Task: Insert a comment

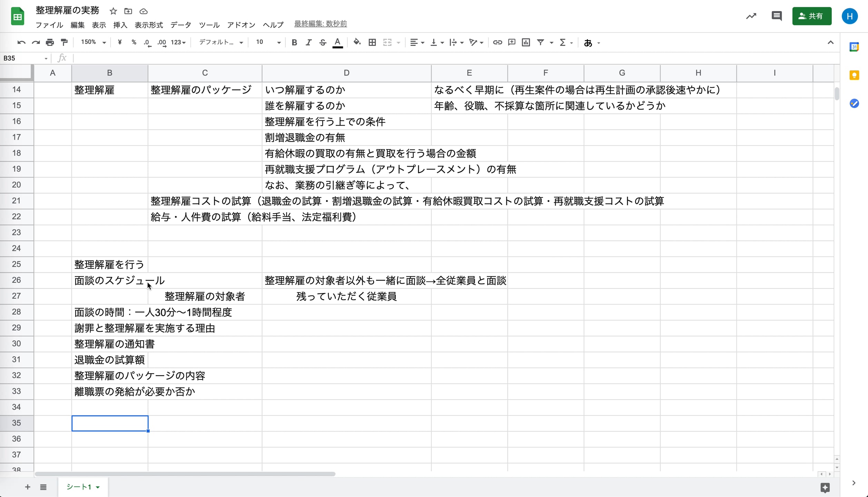Action: pyautogui.click(x=511, y=42)
